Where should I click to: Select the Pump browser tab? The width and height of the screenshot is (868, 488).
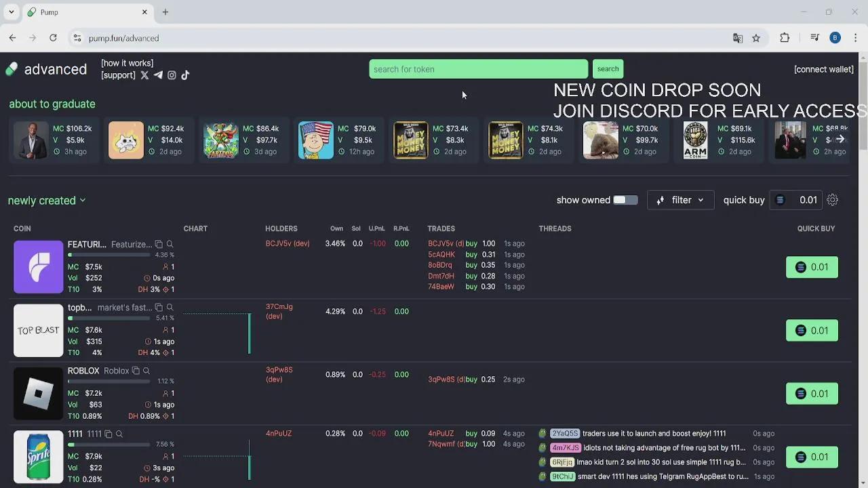(87, 12)
